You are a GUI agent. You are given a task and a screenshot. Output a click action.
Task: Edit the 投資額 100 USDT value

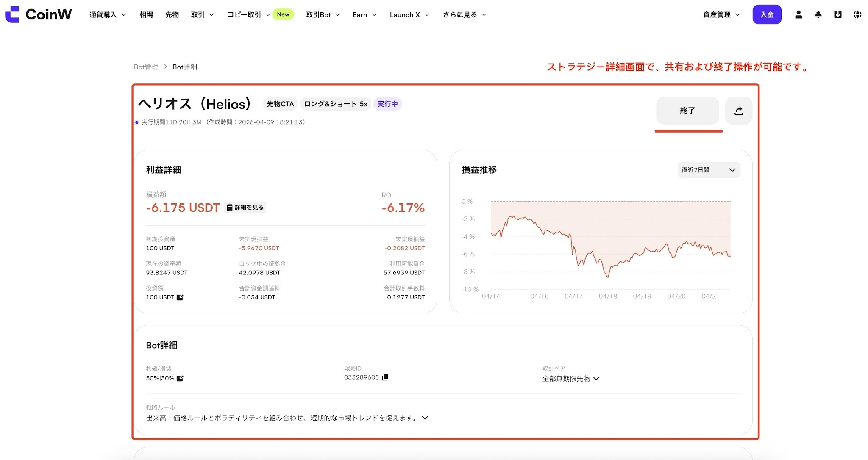[180, 297]
